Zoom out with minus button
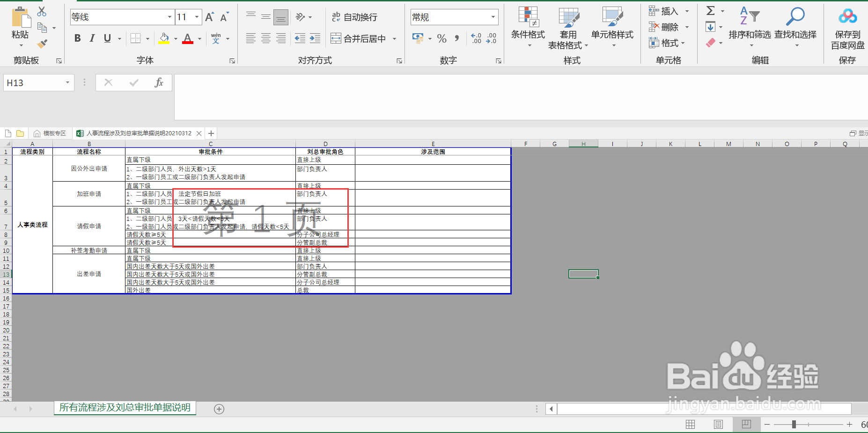Screen dimensions: 868x433 coord(767,425)
